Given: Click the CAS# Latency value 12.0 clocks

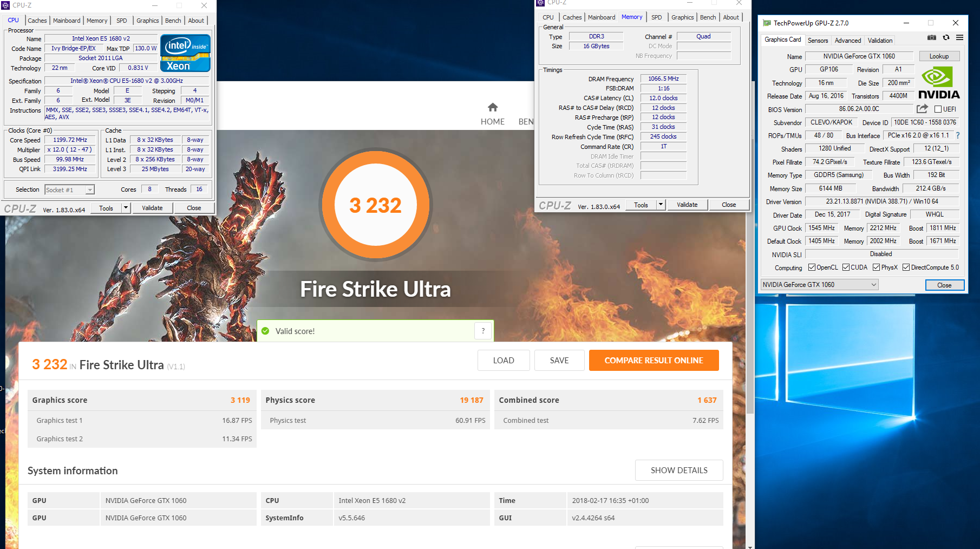Looking at the screenshot, I should [663, 99].
